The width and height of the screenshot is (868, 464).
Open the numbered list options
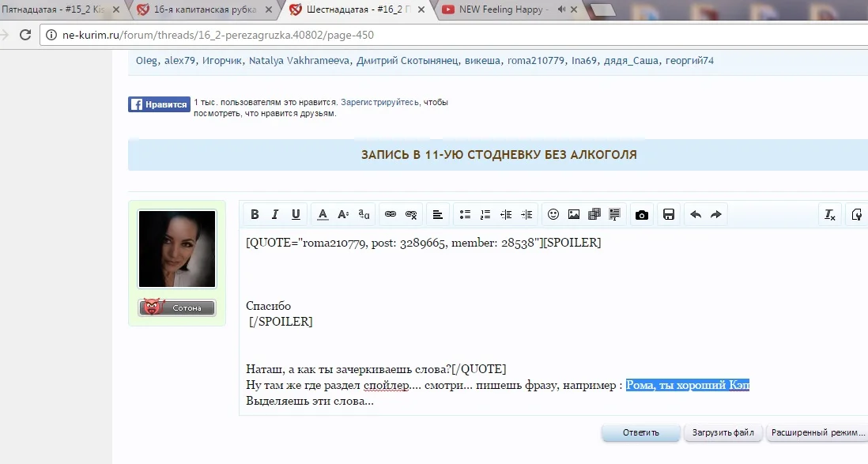(x=485, y=213)
